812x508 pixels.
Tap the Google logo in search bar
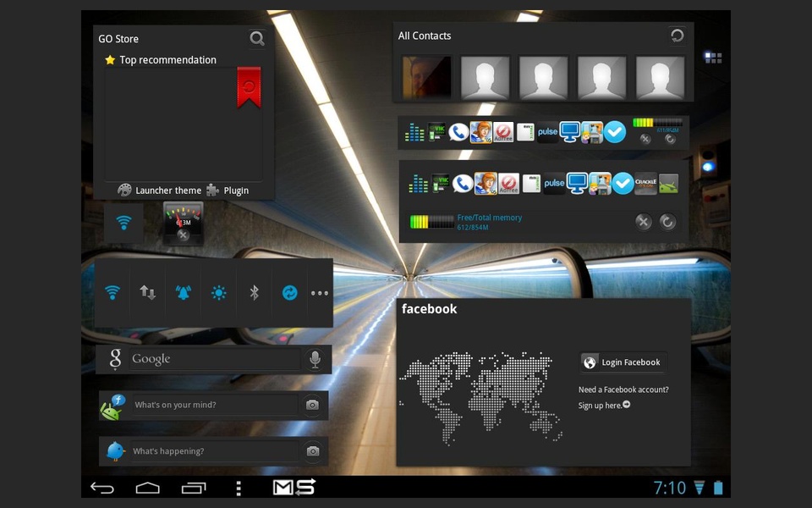point(115,359)
